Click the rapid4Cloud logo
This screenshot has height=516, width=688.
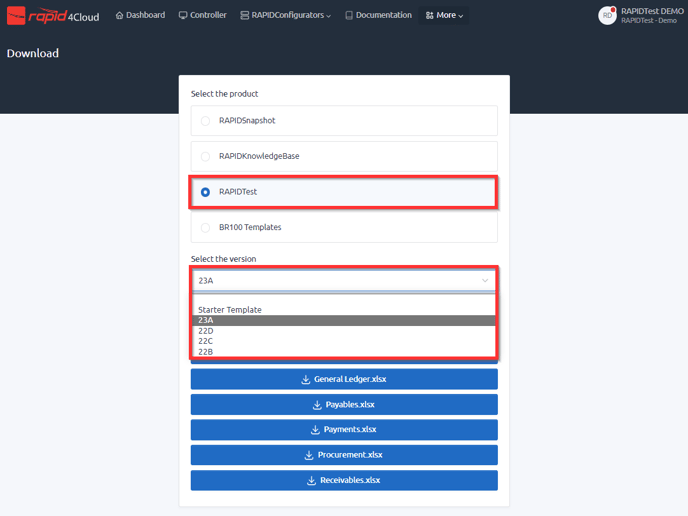pyautogui.click(x=53, y=16)
